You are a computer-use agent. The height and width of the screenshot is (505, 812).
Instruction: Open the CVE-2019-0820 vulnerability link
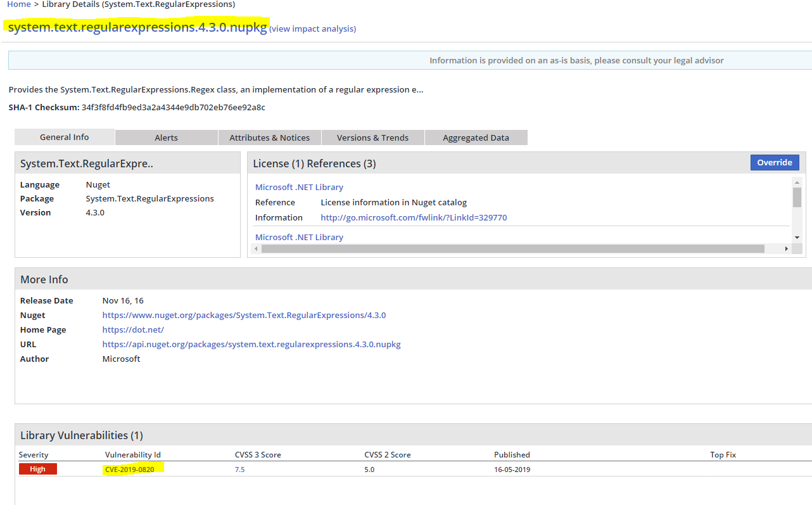point(129,469)
